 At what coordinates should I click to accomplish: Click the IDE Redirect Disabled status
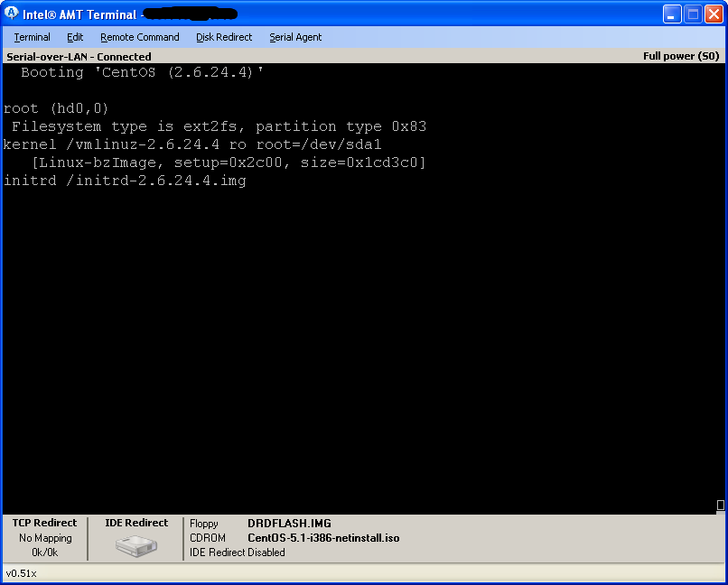[238, 552]
